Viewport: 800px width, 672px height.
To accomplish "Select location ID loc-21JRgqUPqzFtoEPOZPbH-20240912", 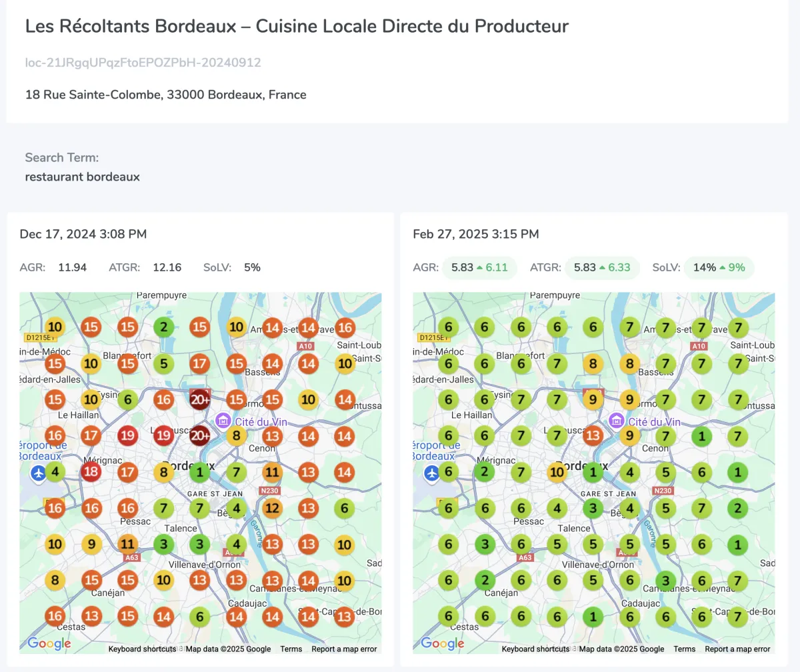I will [x=143, y=63].
